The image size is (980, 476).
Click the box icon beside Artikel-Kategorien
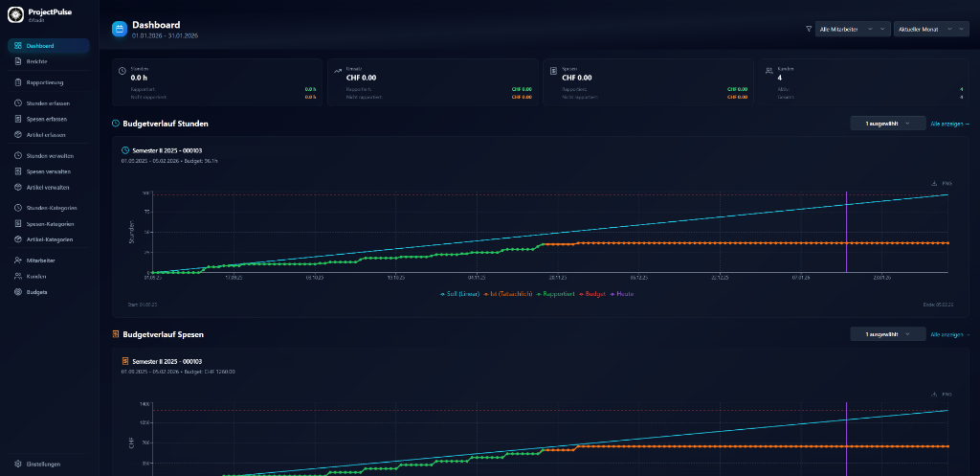coord(18,239)
